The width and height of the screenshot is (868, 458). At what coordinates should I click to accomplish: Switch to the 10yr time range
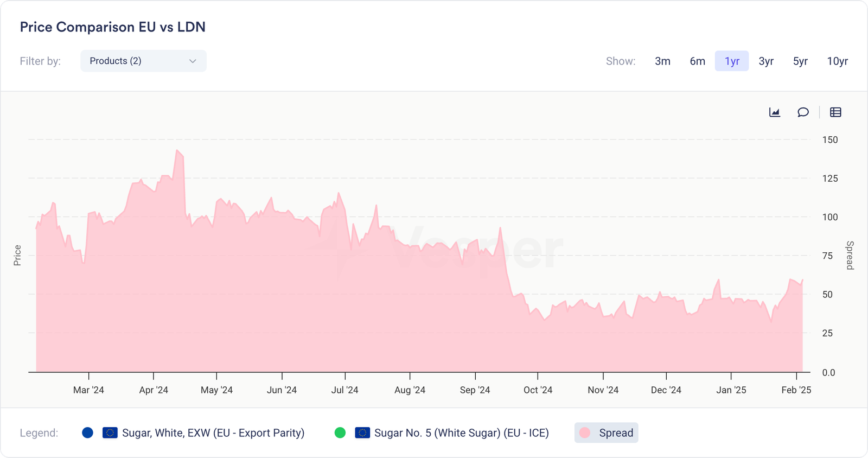837,61
